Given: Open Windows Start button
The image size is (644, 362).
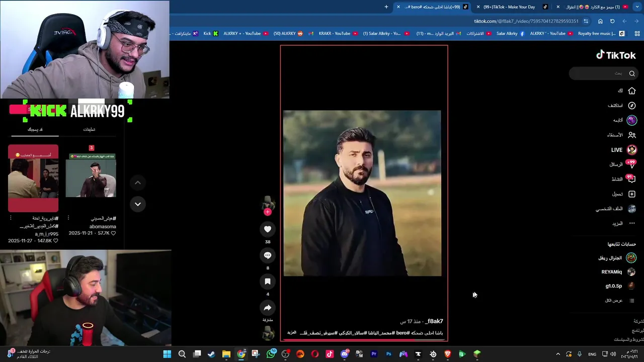Looking at the screenshot, I should (x=167, y=354).
